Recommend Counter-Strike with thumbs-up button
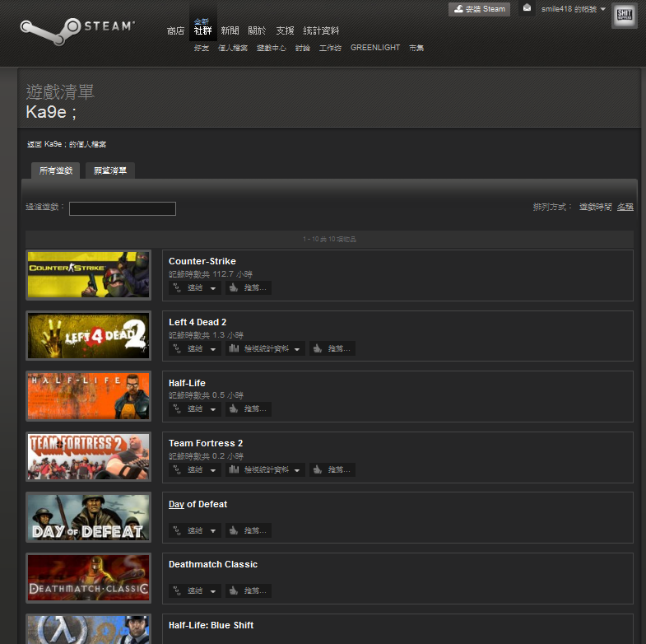 tap(248, 287)
